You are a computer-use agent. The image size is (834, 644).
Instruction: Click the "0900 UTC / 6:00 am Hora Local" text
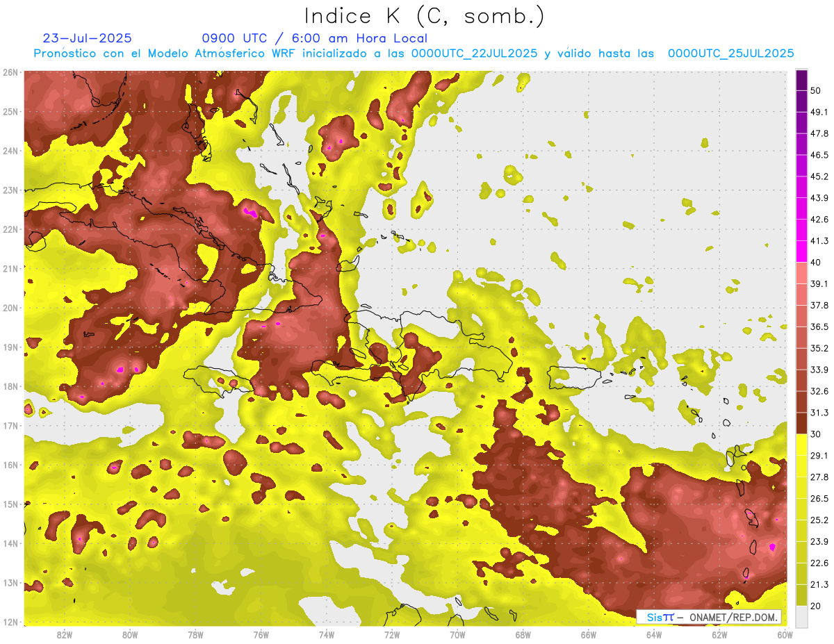314,38
